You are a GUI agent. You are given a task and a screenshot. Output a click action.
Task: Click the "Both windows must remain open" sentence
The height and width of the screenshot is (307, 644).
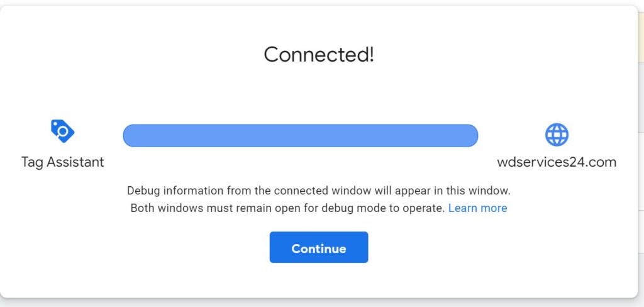click(287, 208)
